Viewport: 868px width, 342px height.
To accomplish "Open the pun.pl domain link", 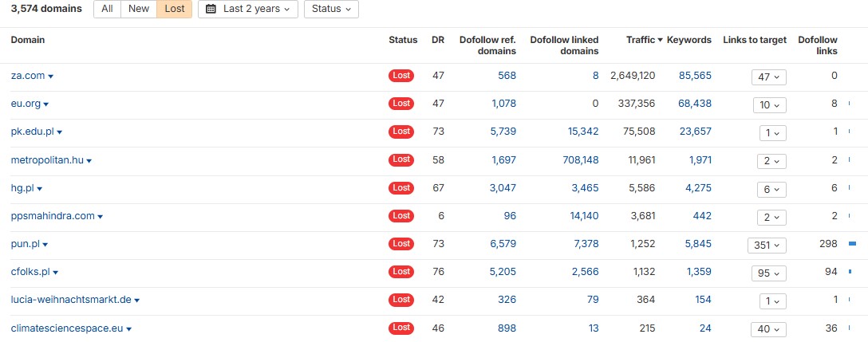I will tap(26, 244).
